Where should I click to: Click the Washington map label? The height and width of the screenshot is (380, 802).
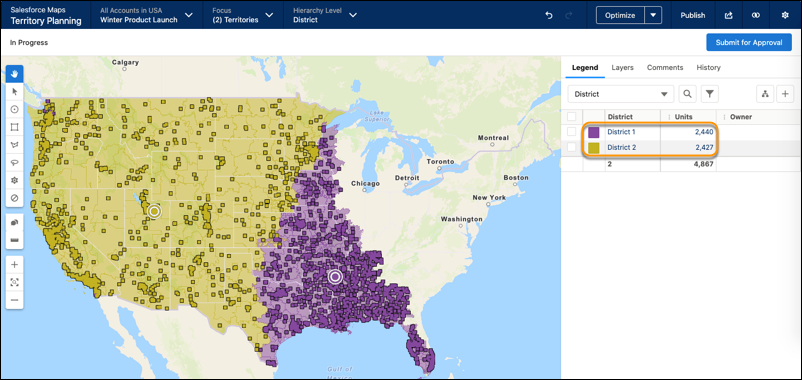tap(461, 219)
